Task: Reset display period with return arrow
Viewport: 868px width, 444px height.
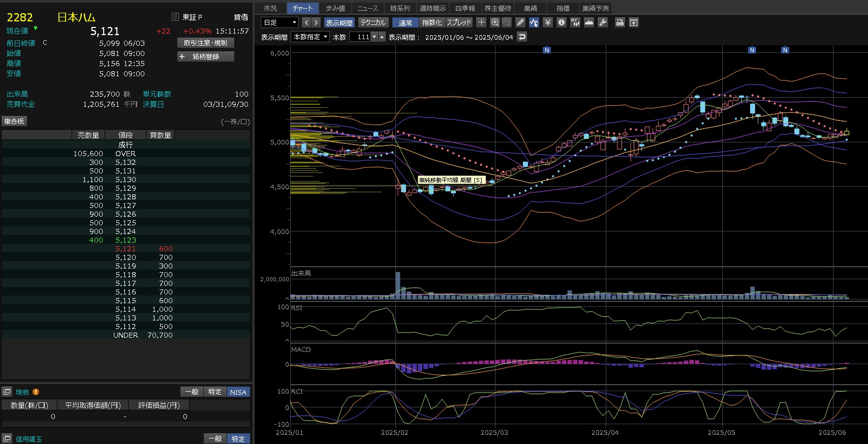Action: tap(522, 37)
